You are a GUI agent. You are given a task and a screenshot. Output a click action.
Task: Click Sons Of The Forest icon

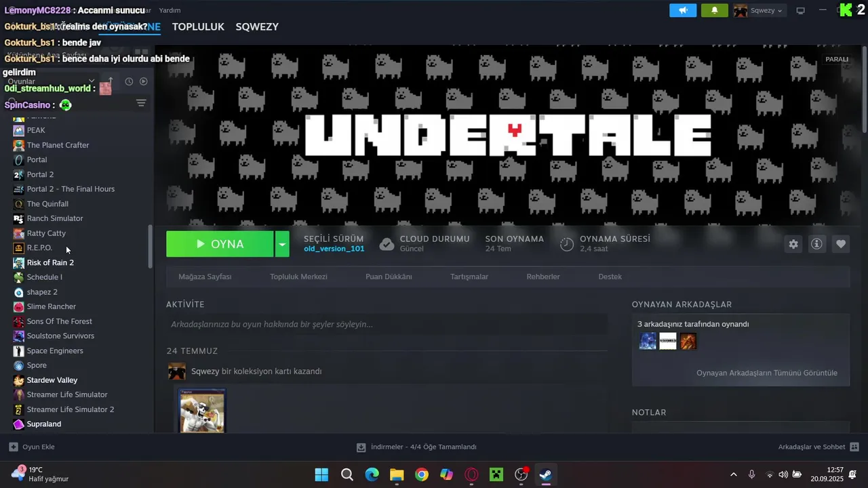(x=19, y=321)
